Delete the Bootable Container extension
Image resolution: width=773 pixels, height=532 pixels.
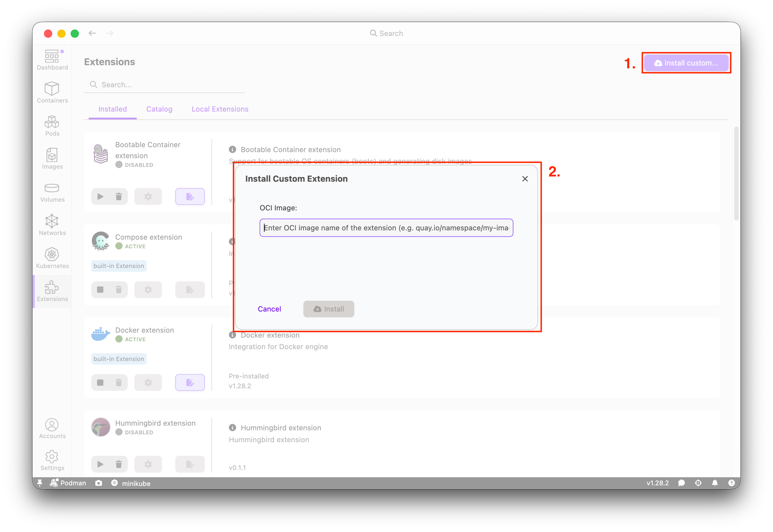(x=118, y=196)
